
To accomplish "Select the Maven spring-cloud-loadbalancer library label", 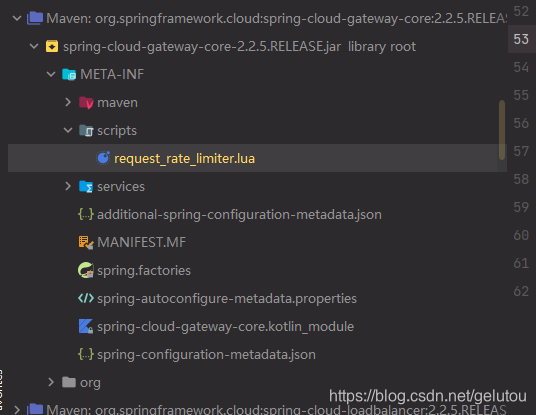I will click(276, 409).
